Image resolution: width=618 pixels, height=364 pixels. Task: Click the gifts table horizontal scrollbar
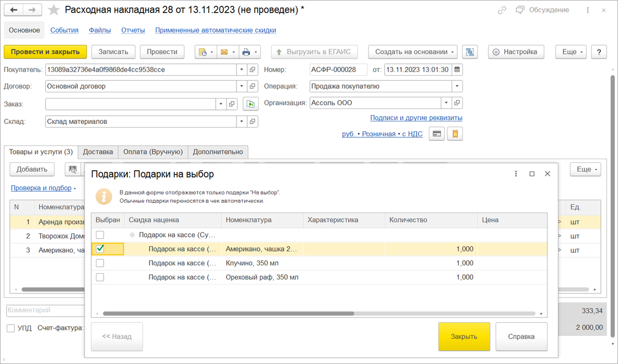(x=228, y=314)
